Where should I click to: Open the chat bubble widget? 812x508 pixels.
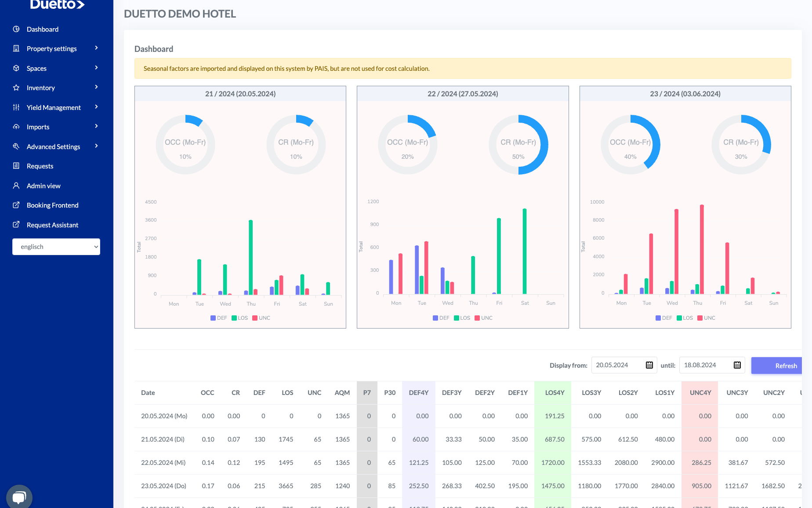coord(19,497)
